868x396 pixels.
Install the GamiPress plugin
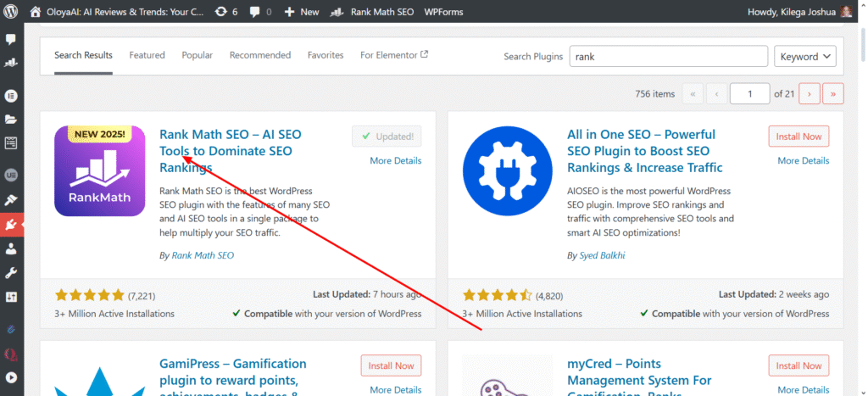point(392,365)
